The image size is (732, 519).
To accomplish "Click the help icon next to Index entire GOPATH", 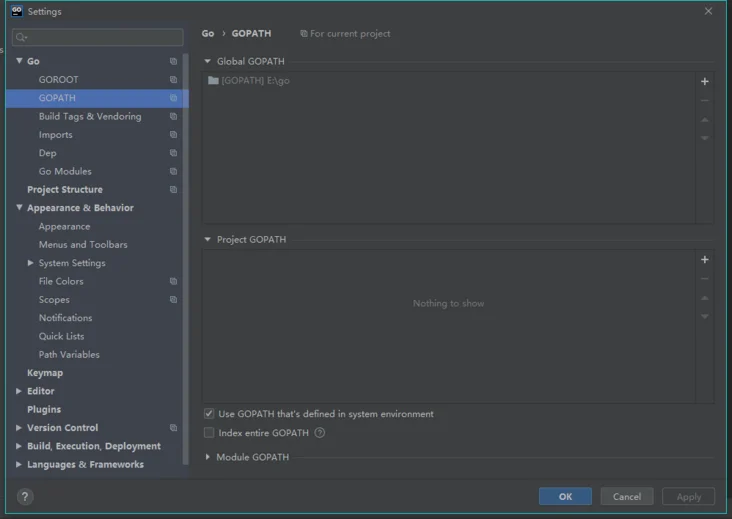I will [320, 433].
